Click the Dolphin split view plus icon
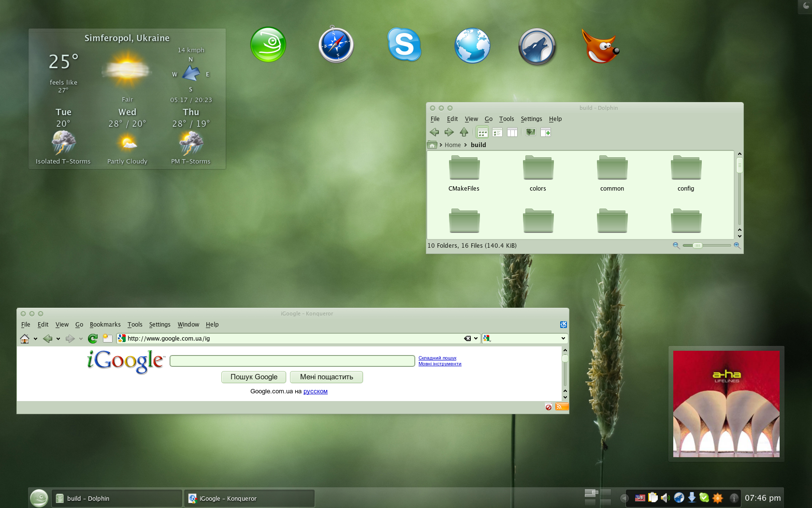The height and width of the screenshot is (508, 812). [546, 132]
